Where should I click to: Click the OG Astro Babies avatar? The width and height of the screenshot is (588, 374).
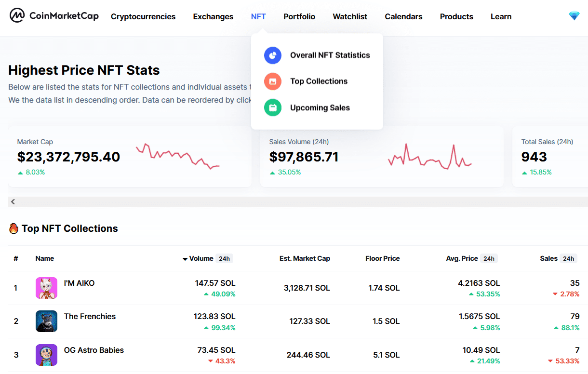pos(46,355)
